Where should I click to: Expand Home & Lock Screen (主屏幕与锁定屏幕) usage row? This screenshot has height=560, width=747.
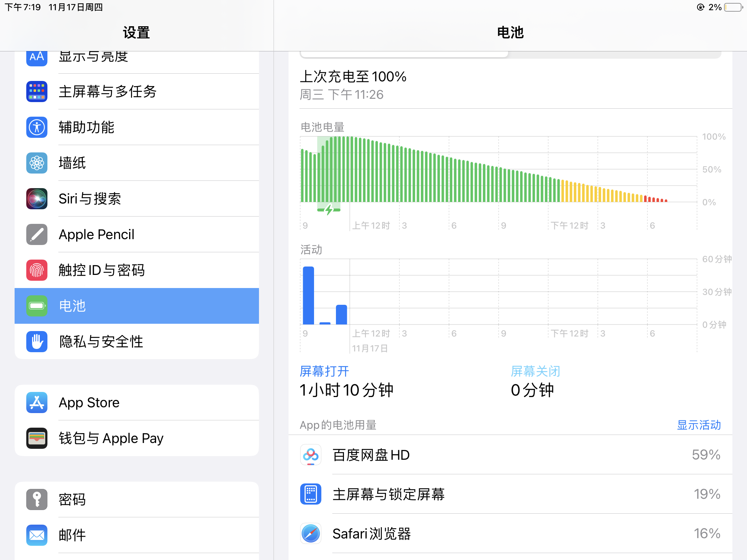click(x=510, y=494)
